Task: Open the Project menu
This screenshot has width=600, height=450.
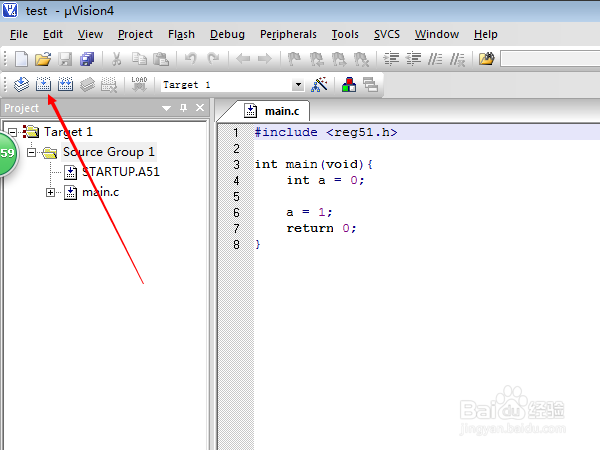Action: tap(135, 34)
